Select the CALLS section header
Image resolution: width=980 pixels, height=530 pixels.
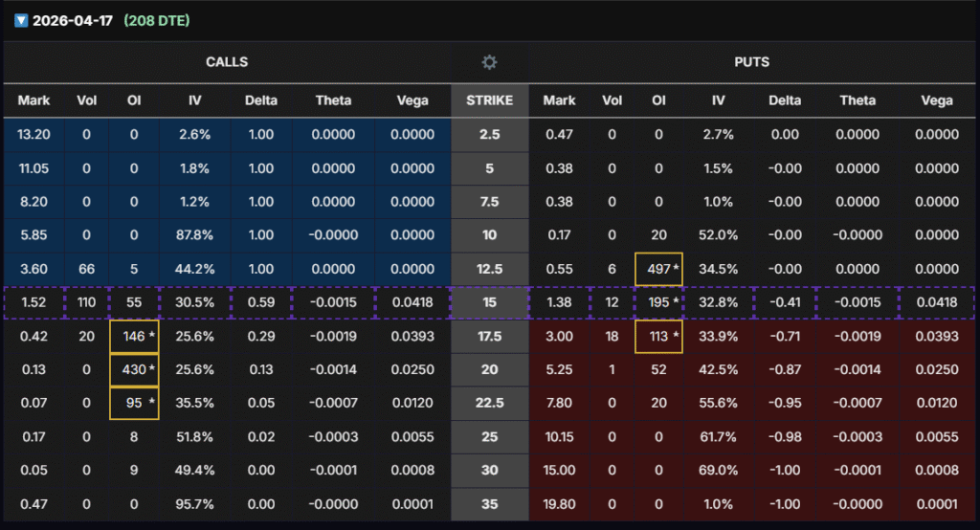(227, 62)
